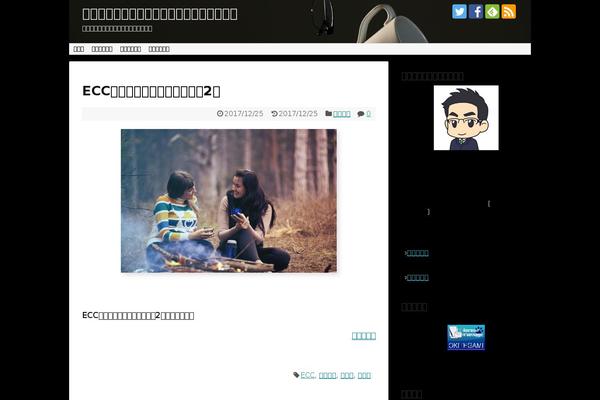Image resolution: width=600 pixels, height=400 pixels.
Task: Click the campfire featured photo
Action: point(229,201)
